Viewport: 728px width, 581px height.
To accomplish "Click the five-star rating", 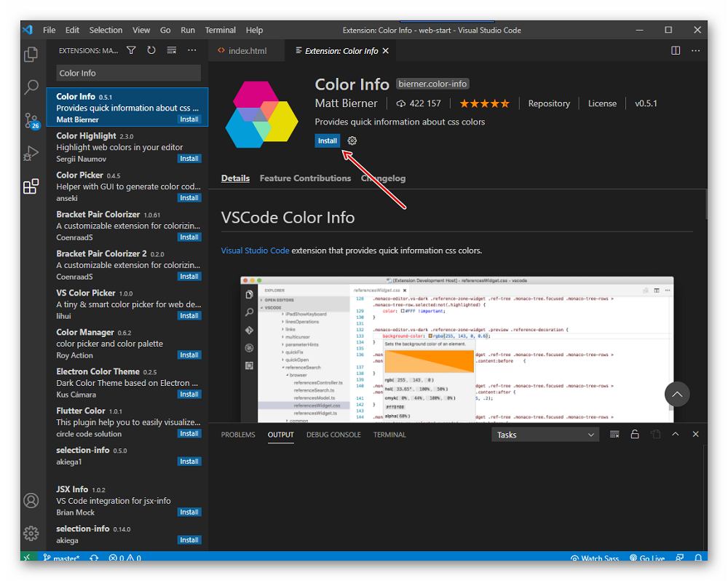I will pos(484,103).
